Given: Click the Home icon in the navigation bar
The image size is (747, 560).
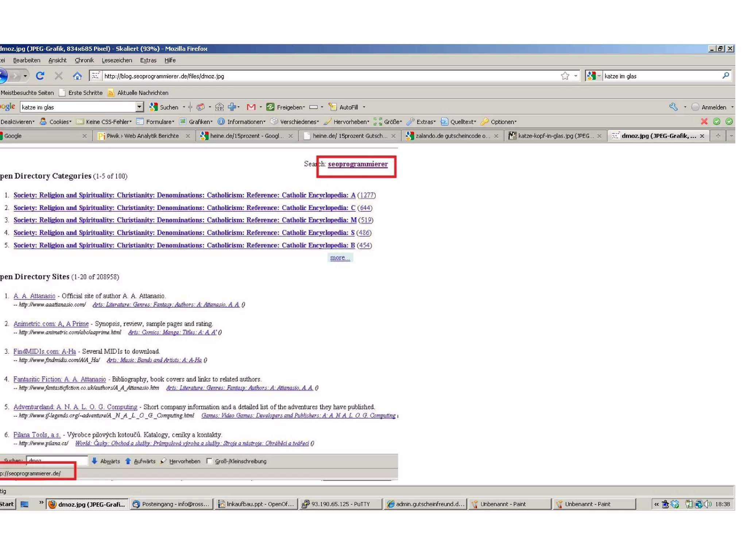Looking at the screenshot, I should (x=77, y=76).
